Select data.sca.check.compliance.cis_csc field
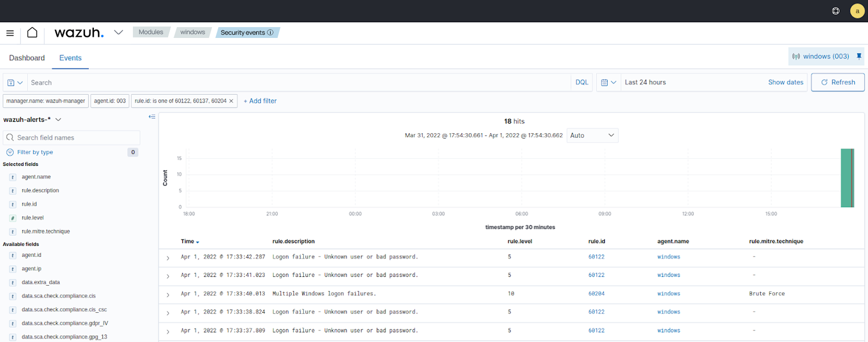 [64, 309]
